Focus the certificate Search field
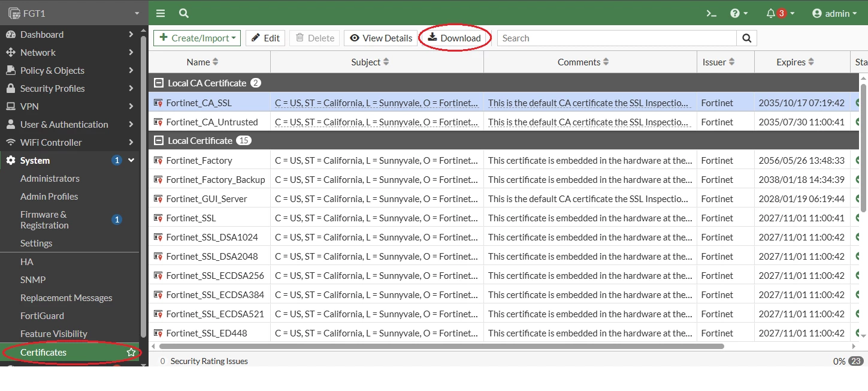This screenshot has height=391, width=868. (x=616, y=38)
